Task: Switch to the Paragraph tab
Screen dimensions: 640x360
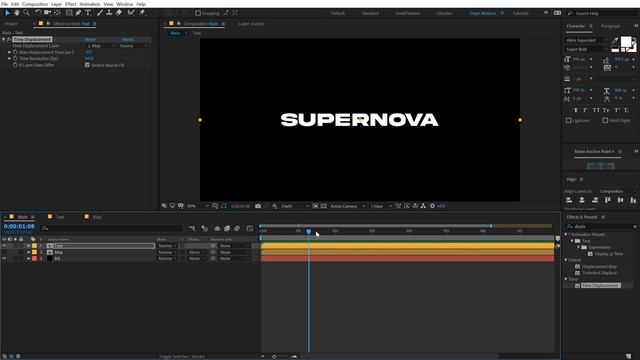Action: pos(610,26)
